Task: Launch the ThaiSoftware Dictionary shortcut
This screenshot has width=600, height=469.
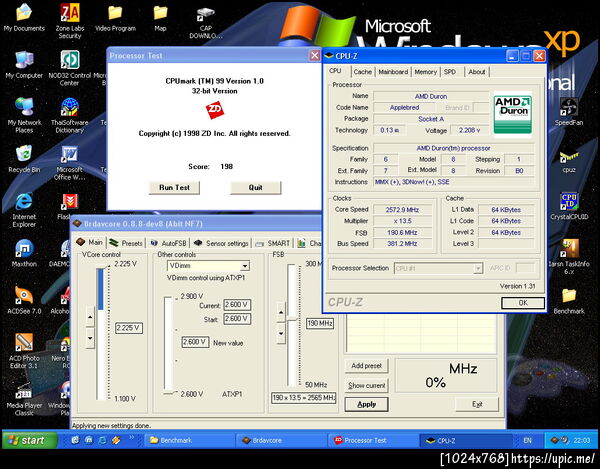Action: click(70, 115)
